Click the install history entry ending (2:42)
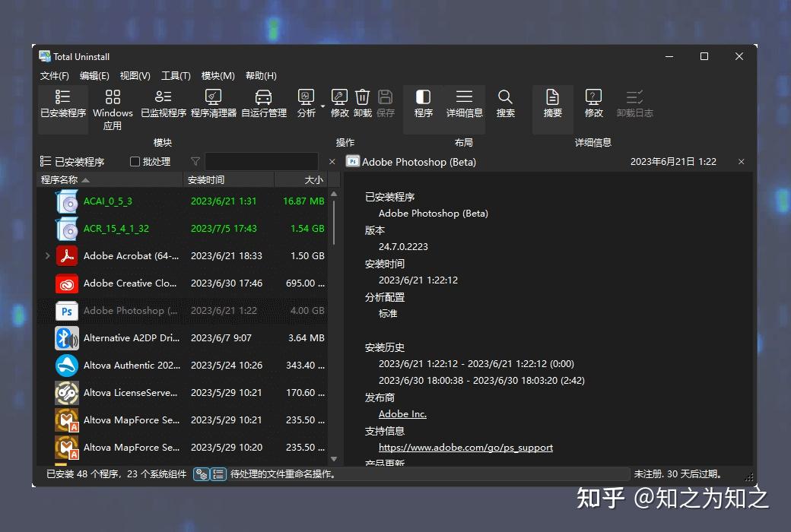 point(481,380)
